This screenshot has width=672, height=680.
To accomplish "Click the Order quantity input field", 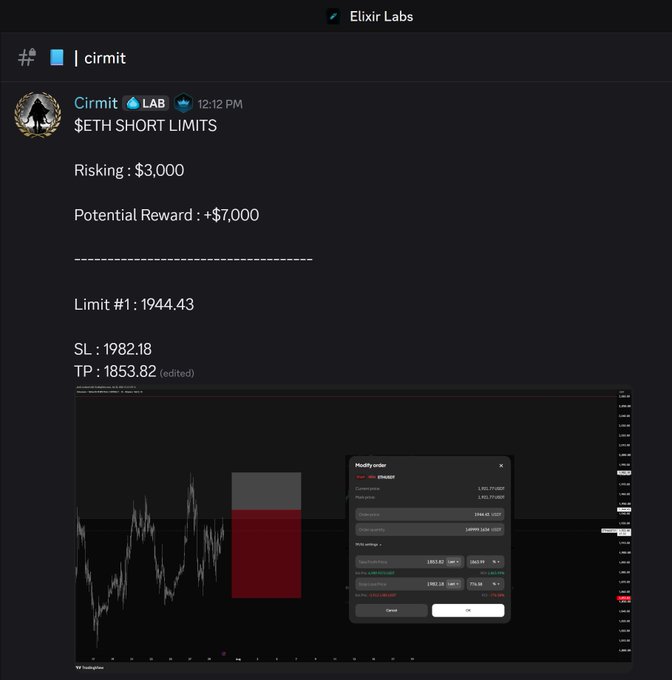I will pos(430,530).
